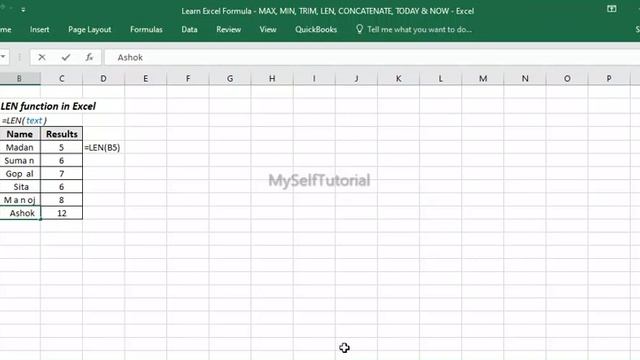The height and width of the screenshot is (360, 640).
Task: Click the cell containing 'M a n oj'
Action: [x=20, y=200]
